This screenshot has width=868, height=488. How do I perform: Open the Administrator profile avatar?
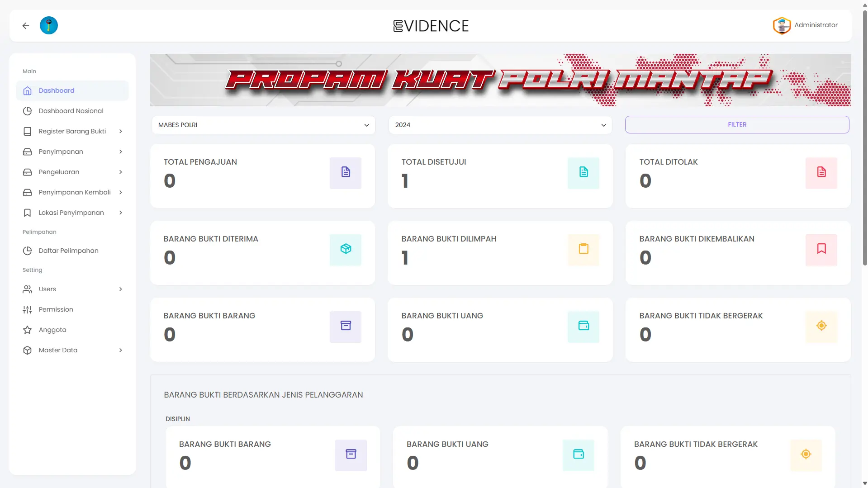[x=782, y=25]
